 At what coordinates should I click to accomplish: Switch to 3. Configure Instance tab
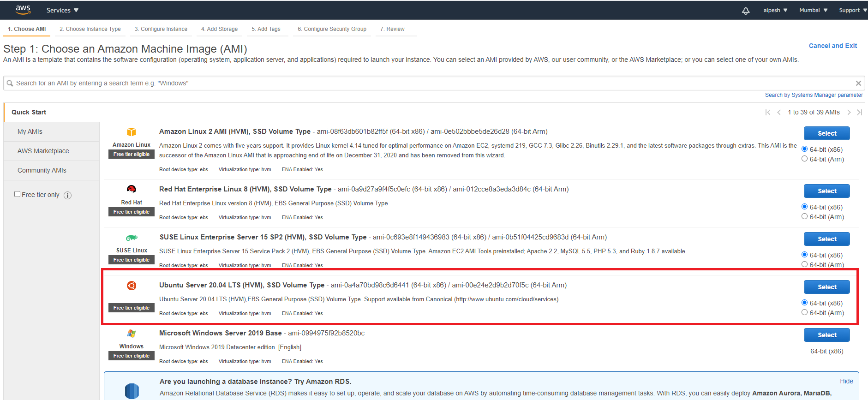click(161, 29)
